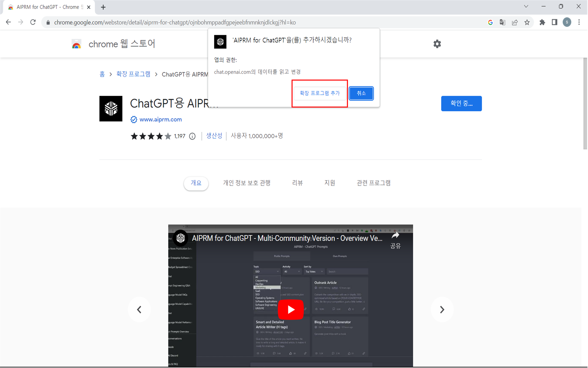This screenshot has width=588, height=368.
Task: Click the chrome web store logo
Action: 76,44
